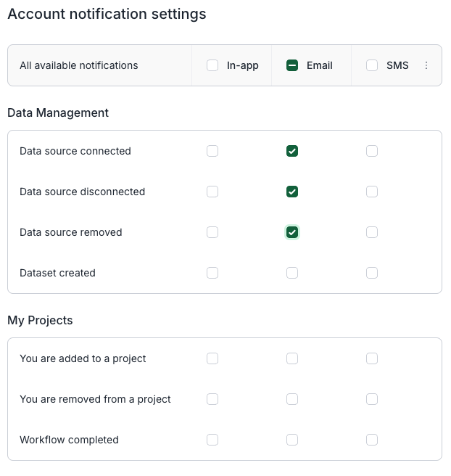The image size is (451, 476).
Task: Toggle the Email select-all checkbox
Action: 292,65
